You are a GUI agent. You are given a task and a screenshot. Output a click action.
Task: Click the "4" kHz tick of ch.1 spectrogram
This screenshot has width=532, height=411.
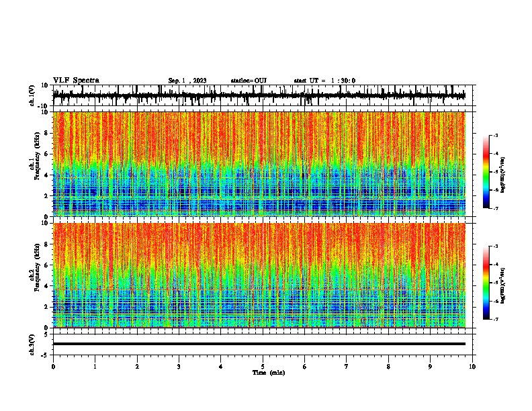click(47, 175)
